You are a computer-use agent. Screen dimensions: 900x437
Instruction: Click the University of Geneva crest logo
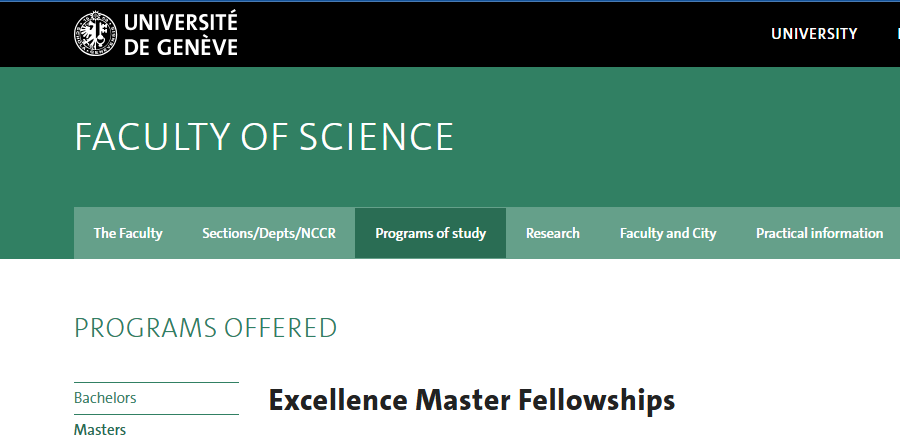click(x=95, y=33)
